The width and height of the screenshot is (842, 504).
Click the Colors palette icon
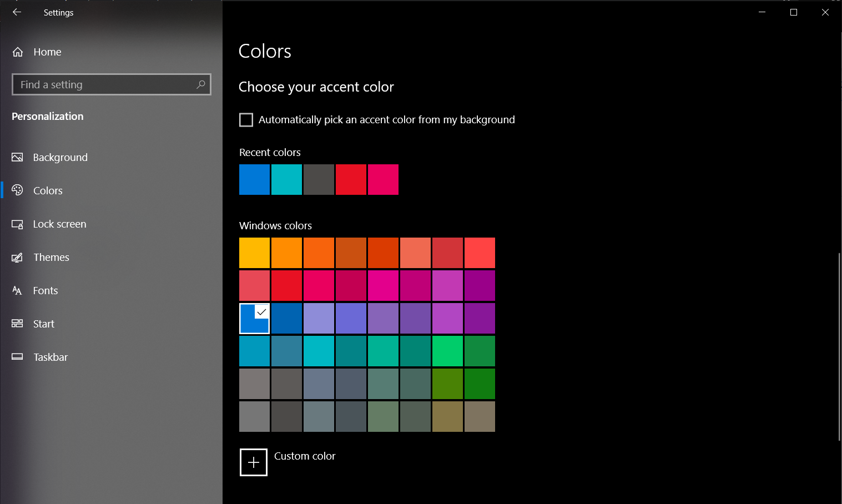[17, 190]
